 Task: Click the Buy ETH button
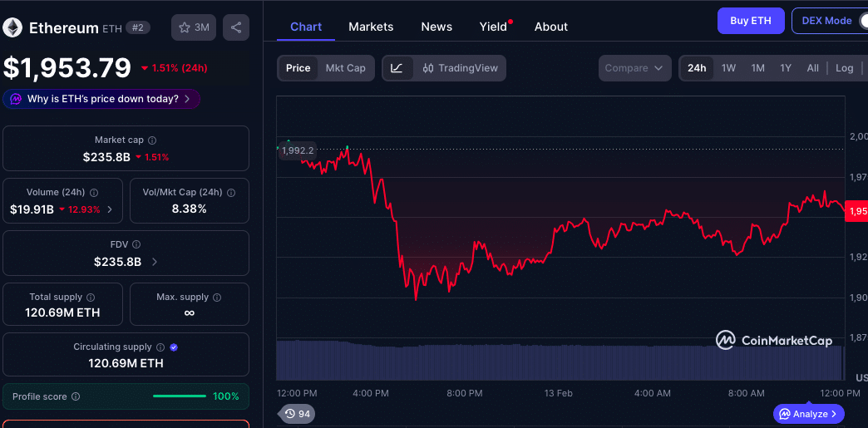pyautogui.click(x=751, y=21)
